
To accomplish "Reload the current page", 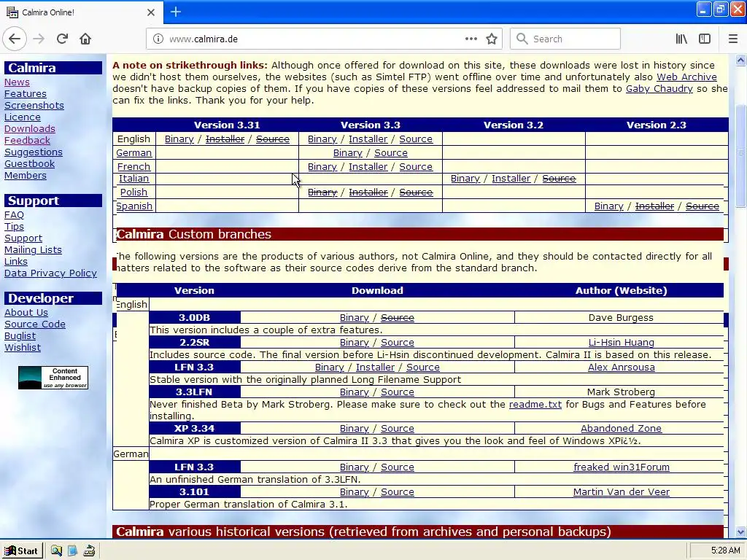I will (62, 39).
